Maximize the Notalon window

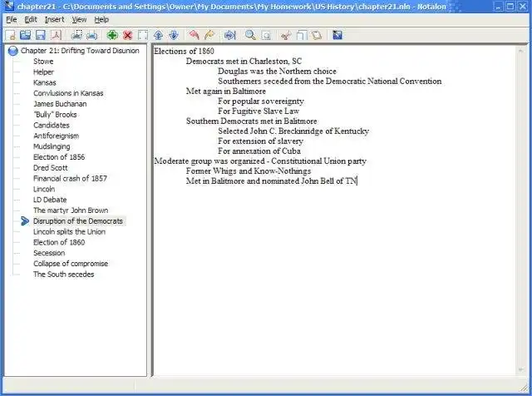510,6
